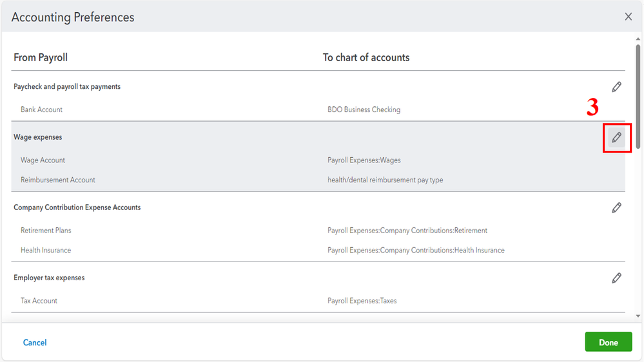This screenshot has height=362, width=644.
Task: Select the Wage expenses section row
Action: tap(38, 137)
